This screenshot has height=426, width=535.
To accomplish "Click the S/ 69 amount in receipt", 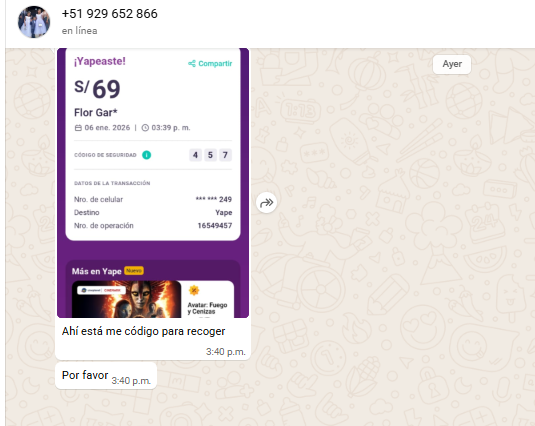I will click(x=97, y=89).
